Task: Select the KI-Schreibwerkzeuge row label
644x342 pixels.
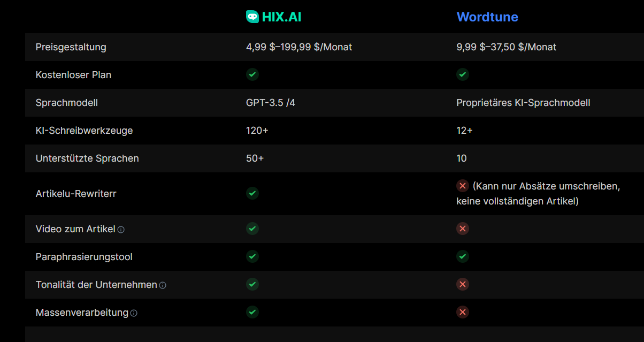Action: [85, 131]
